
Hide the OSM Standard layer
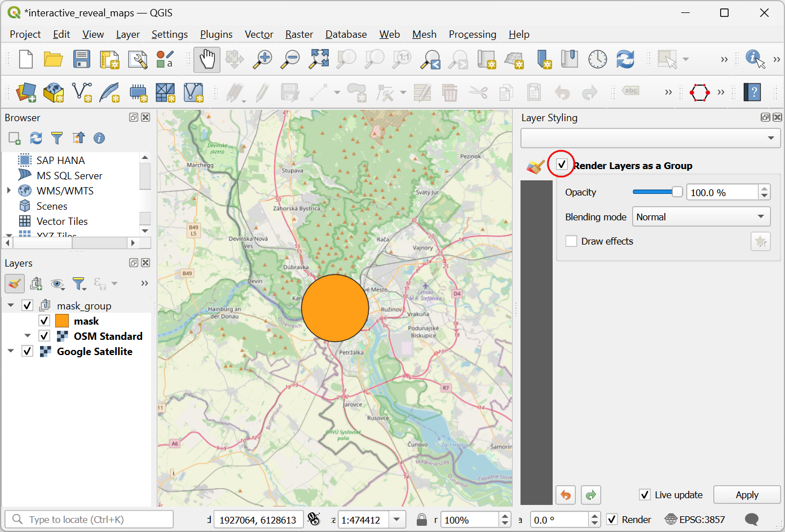[45, 336]
